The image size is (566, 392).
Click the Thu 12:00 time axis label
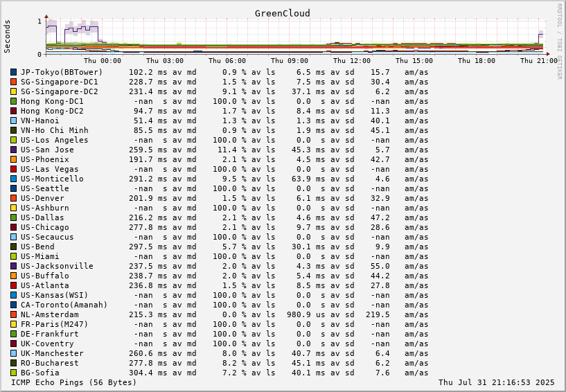pyautogui.click(x=352, y=61)
